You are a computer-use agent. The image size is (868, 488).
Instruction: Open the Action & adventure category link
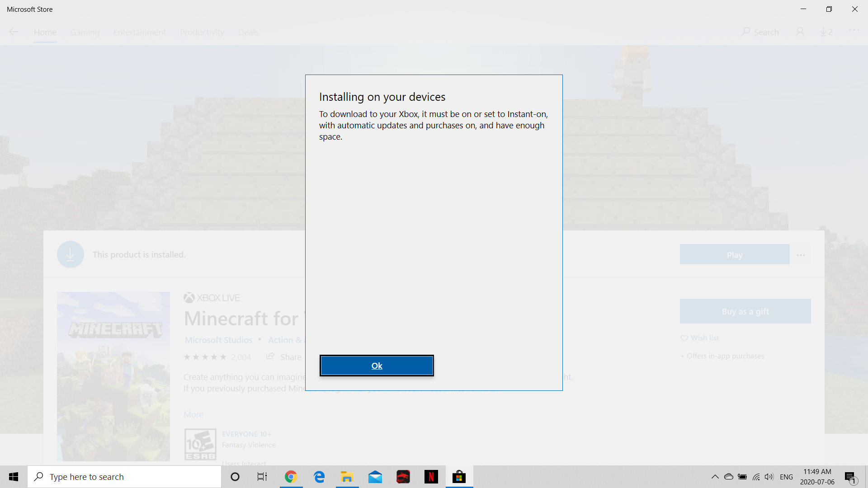(287, 340)
